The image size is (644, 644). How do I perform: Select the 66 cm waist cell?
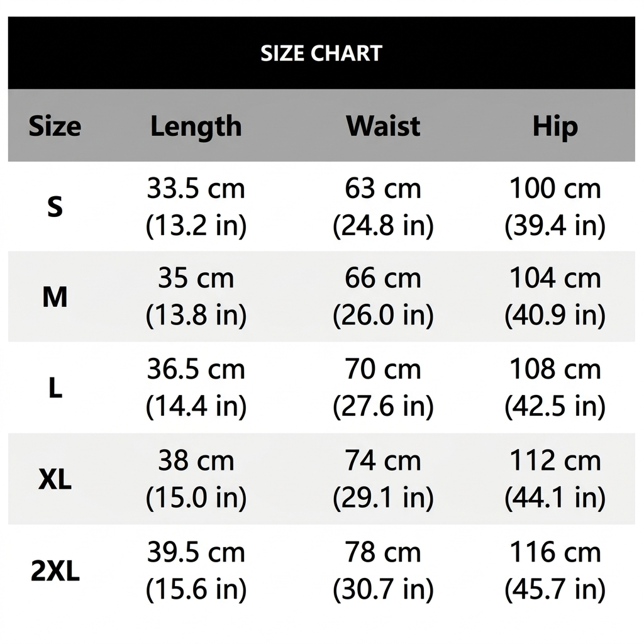(x=383, y=297)
